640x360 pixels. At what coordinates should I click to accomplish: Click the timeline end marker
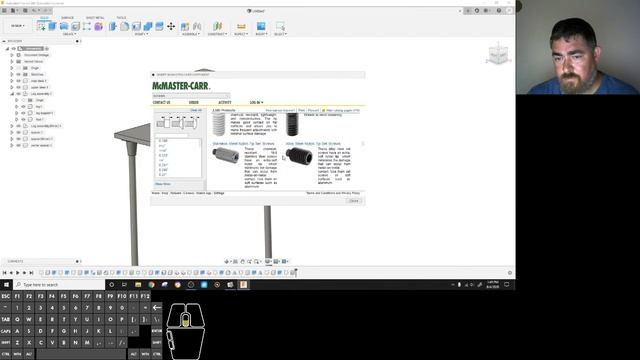tap(296, 272)
